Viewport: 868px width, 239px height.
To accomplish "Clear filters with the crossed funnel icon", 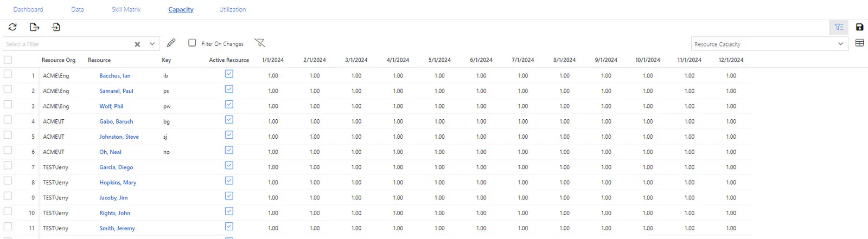I will pos(259,43).
